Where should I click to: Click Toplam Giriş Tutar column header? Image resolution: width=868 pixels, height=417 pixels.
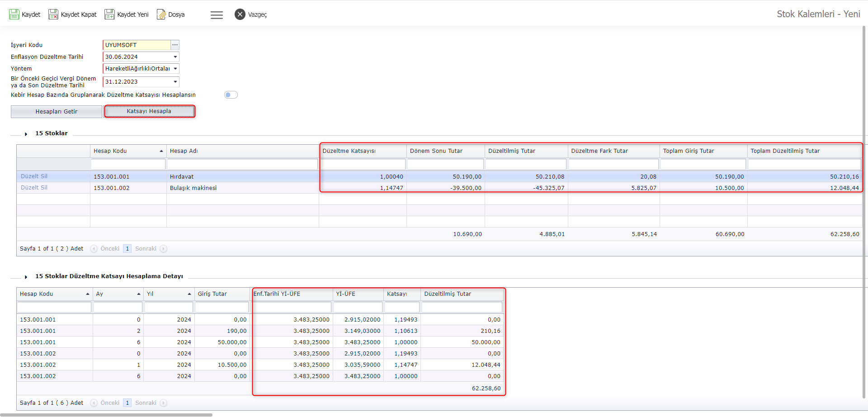(x=703, y=151)
